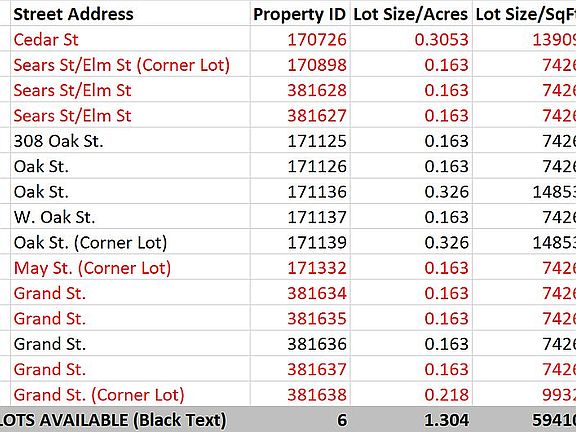
Task: Select the Oak St. (Corner Lot) cell
Action: 130,241
